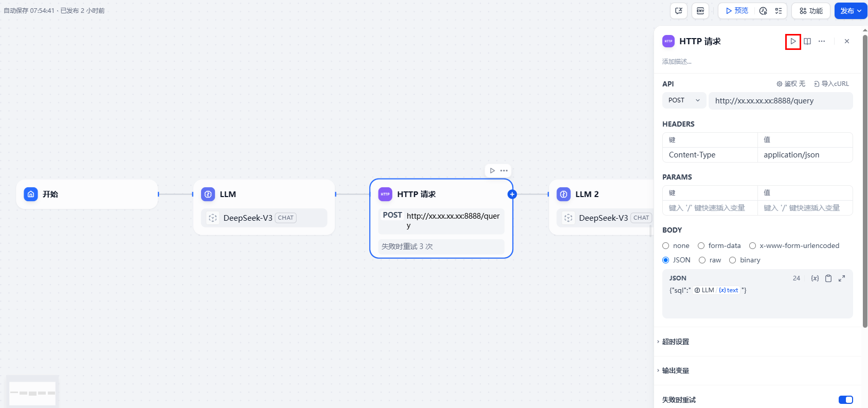Click the API URL input field
The width and height of the screenshot is (868, 408).
pos(781,101)
